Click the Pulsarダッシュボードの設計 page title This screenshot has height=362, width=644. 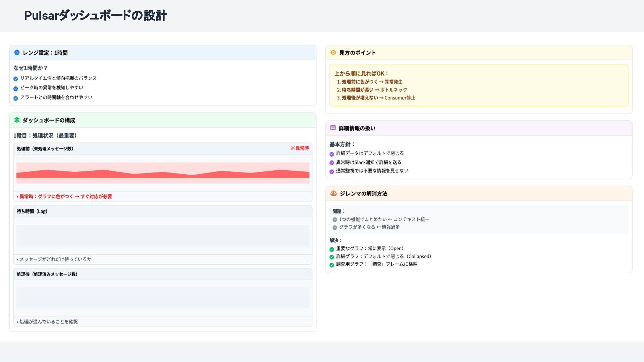[x=96, y=16]
